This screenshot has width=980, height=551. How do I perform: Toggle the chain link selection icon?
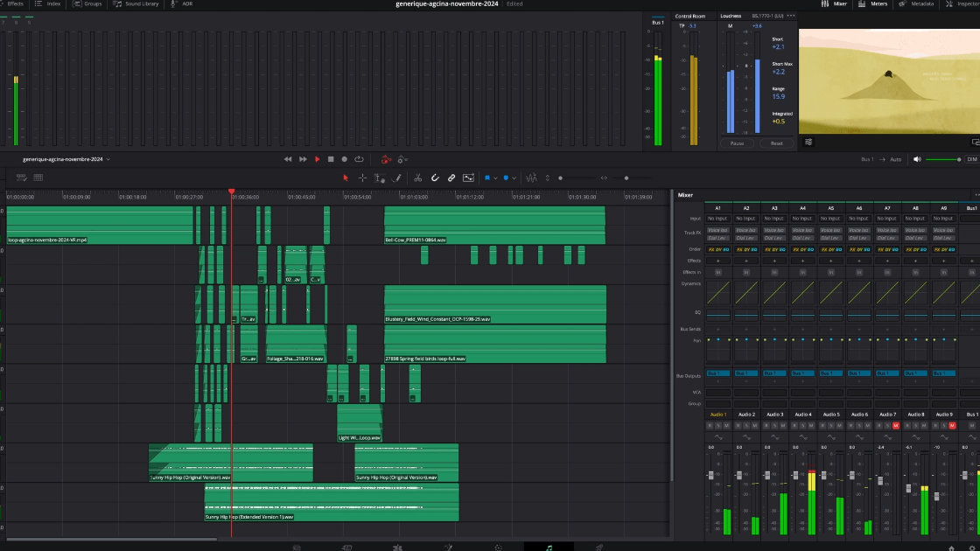pos(451,178)
